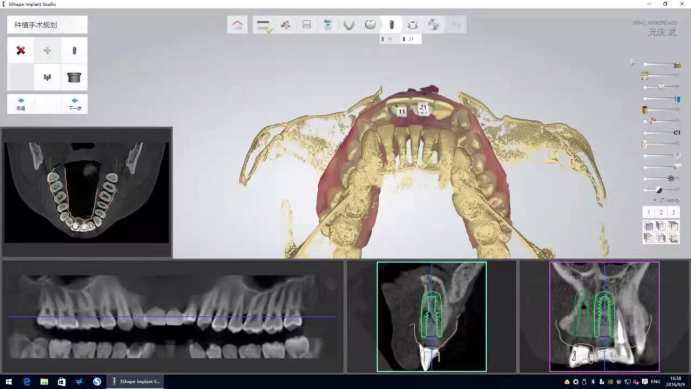Click the back arrow button on the left panel
The height and width of the screenshot is (389, 692).
(x=20, y=104)
